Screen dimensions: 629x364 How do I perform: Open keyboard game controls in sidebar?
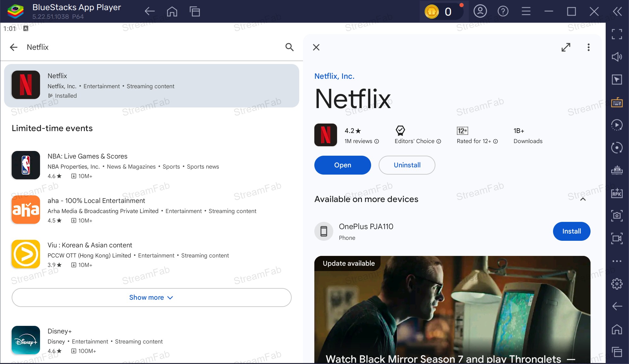[x=617, y=102]
